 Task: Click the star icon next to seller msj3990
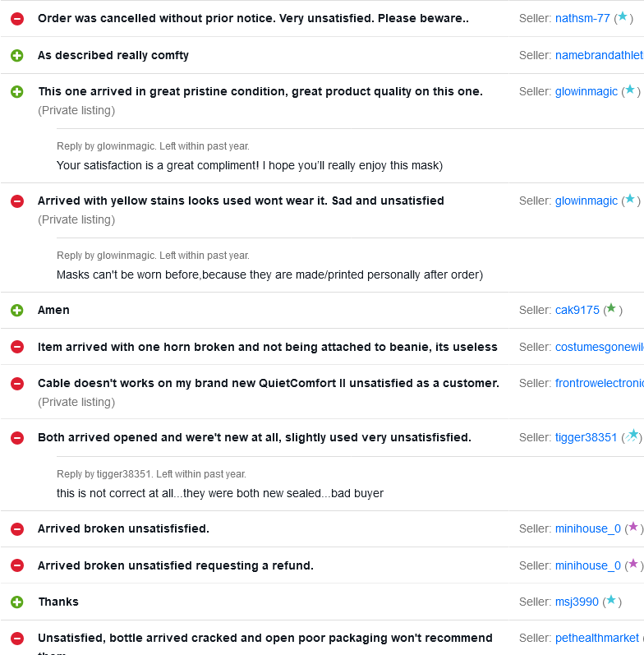click(x=609, y=601)
